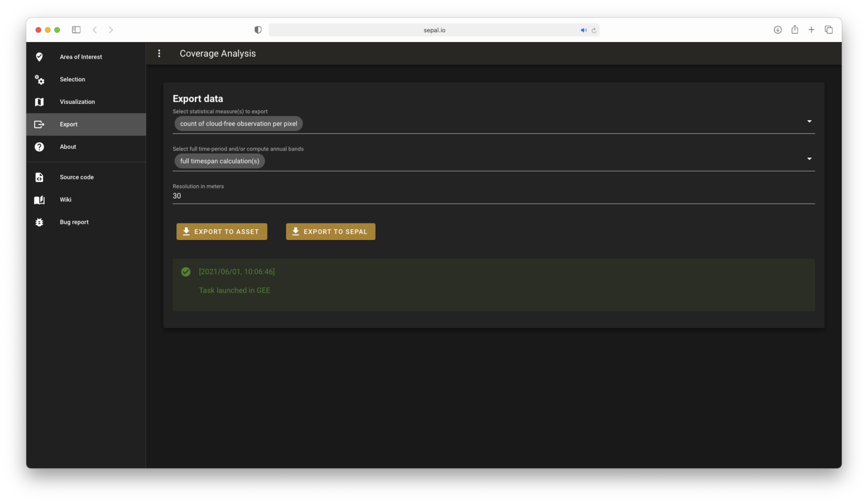Expand the statistical measures dropdown arrow
The height and width of the screenshot is (503, 868).
pyautogui.click(x=809, y=121)
